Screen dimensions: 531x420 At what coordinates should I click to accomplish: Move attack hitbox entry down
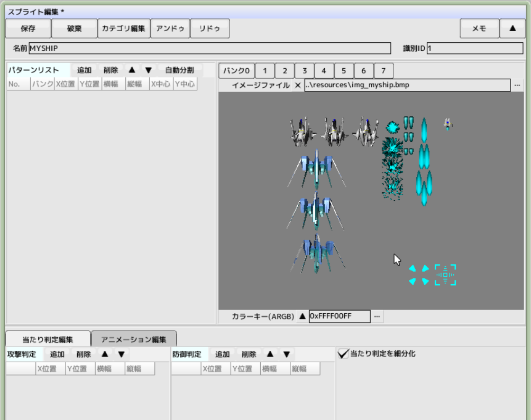point(121,354)
